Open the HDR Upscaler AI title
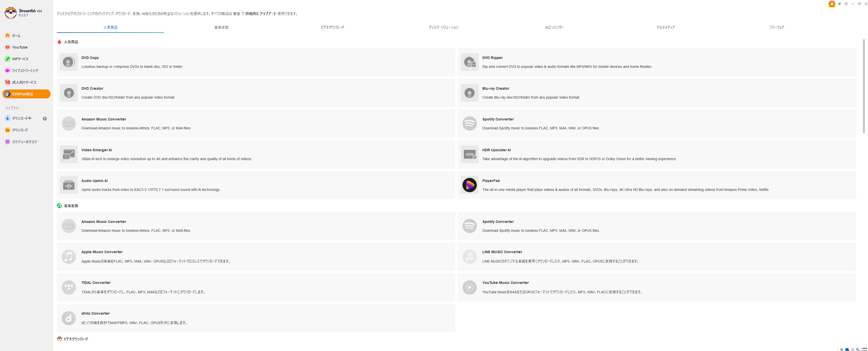The image size is (868, 351). tap(496, 150)
